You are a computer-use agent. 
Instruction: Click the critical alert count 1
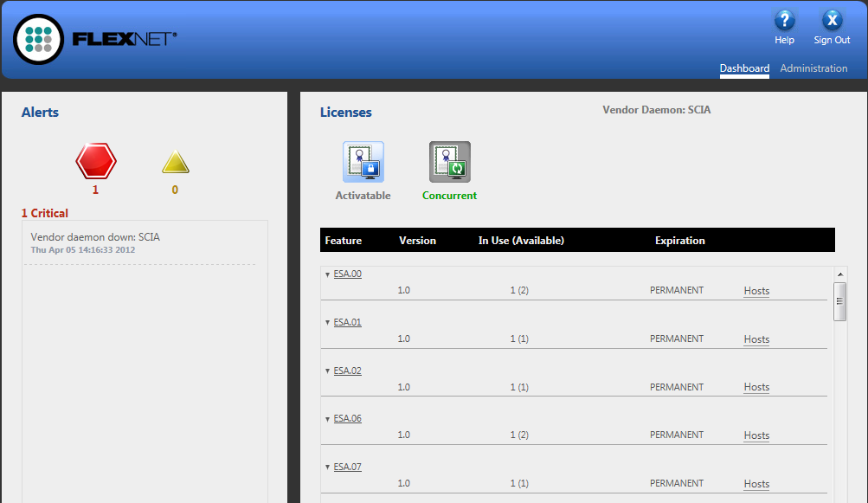click(x=96, y=190)
